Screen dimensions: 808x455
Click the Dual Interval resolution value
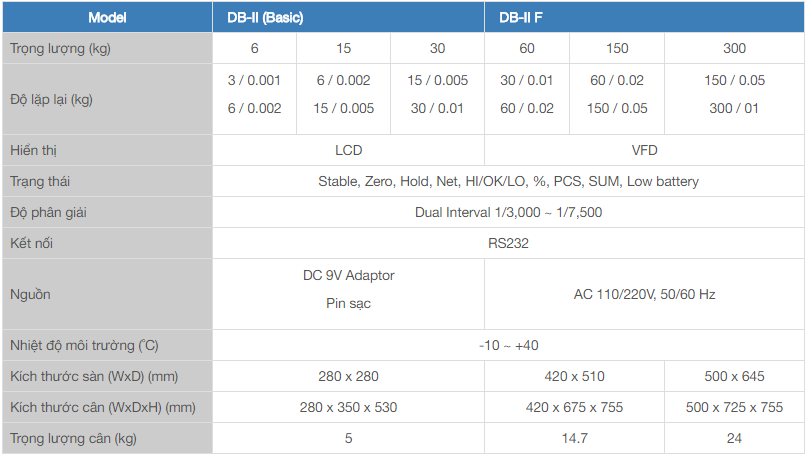click(x=508, y=212)
